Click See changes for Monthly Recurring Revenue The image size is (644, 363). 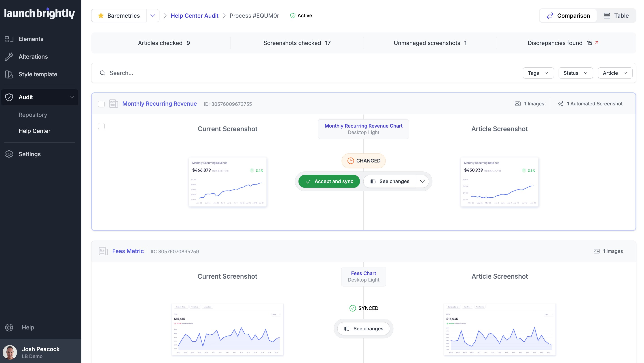[390, 181]
